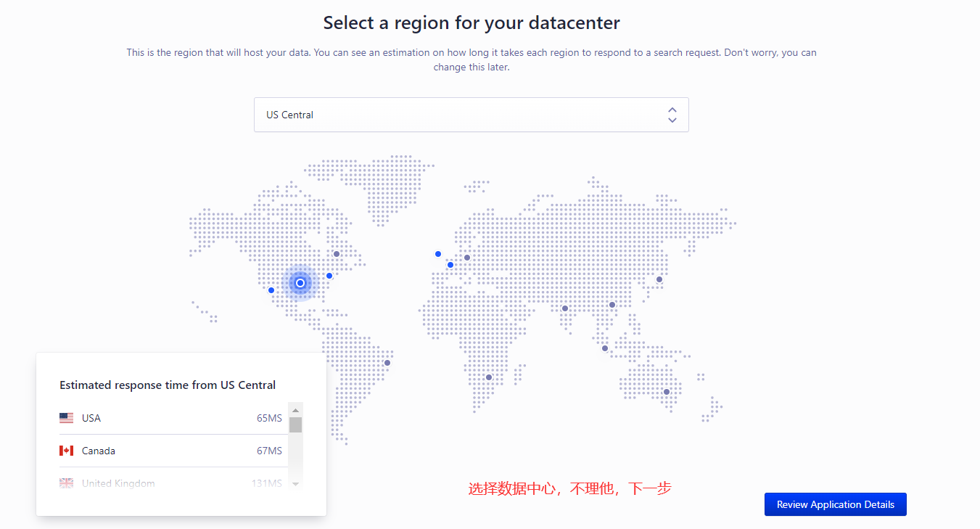This screenshot has width=980, height=529.
Task: Click the response list scrollbar down arrow
Action: [x=295, y=483]
